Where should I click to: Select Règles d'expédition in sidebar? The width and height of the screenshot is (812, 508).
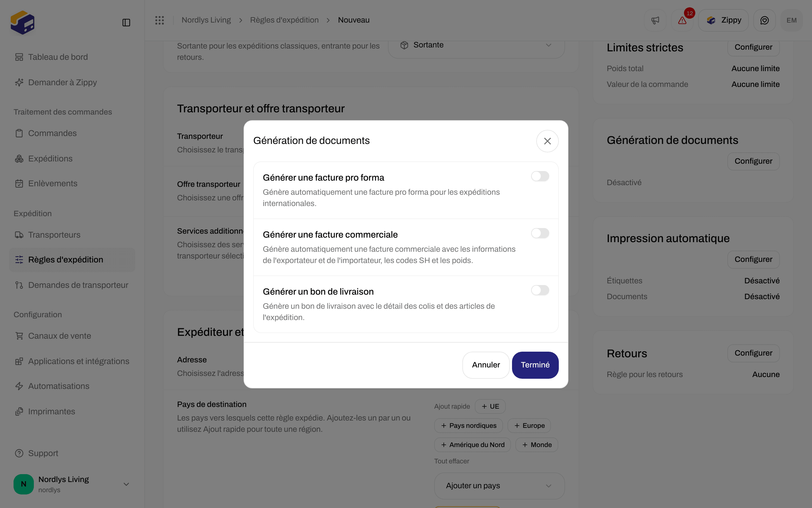72,260
